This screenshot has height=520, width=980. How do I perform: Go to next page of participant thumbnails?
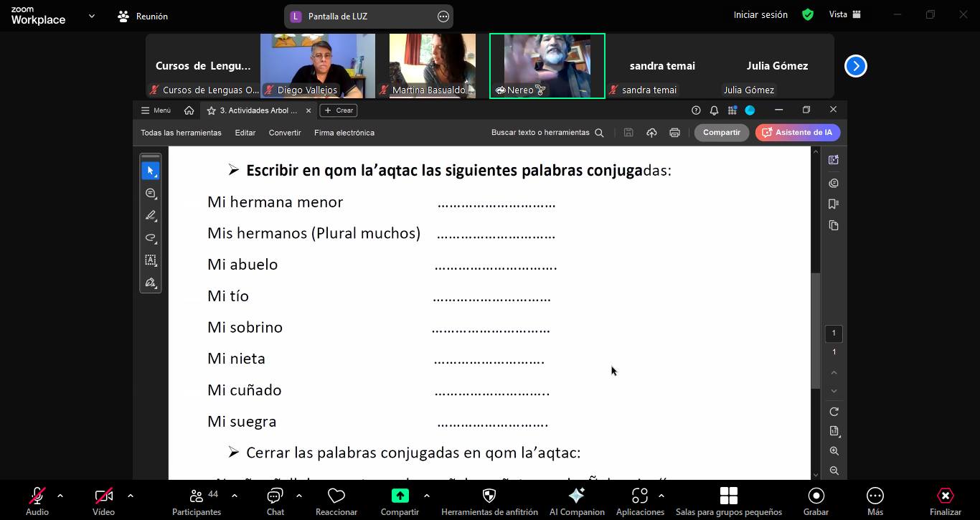click(855, 66)
